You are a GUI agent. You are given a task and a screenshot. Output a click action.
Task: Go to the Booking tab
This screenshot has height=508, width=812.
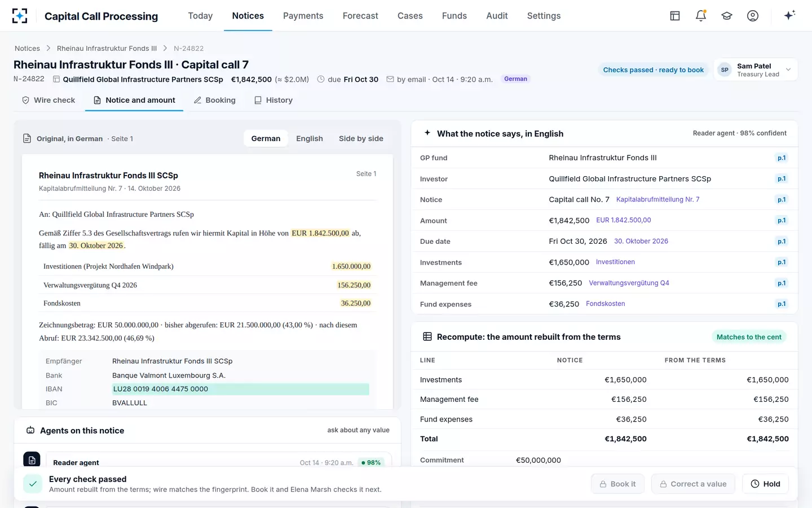pyautogui.click(x=215, y=100)
